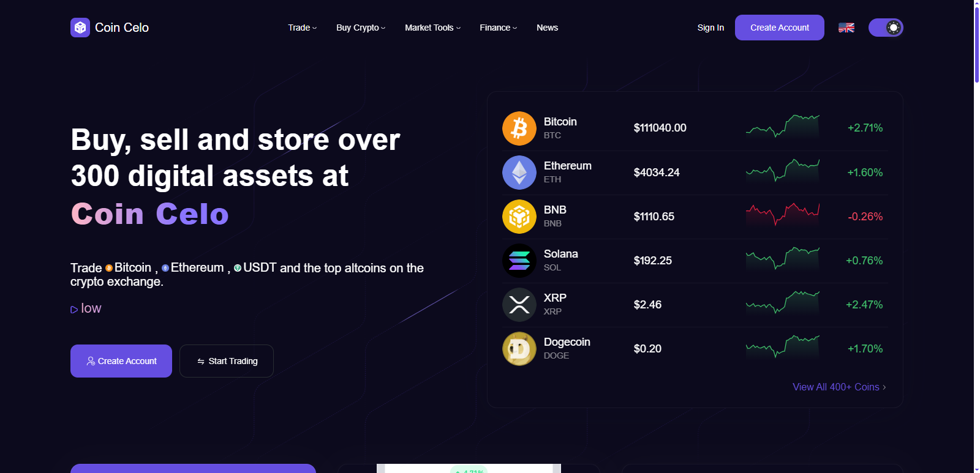Image resolution: width=980 pixels, height=473 pixels.
Task: Click the Coin Celo logo icon
Action: pyautogui.click(x=80, y=28)
